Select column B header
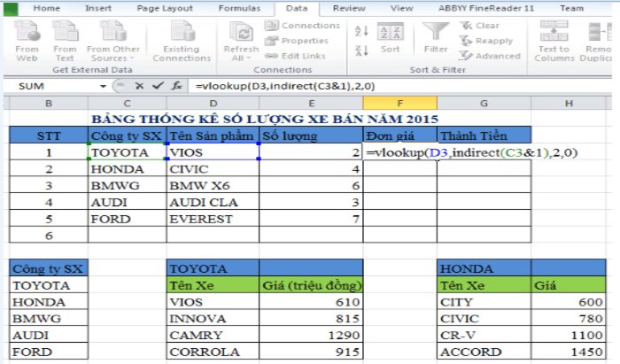The height and width of the screenshot is (364, 620). click(48, 103)
